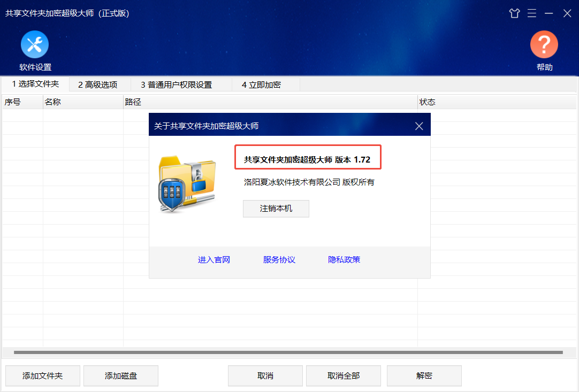Click the 软件设置 label under wrench icon
Image resolution: width=579 pixels, height=392 pixels.
pos(35,67)
